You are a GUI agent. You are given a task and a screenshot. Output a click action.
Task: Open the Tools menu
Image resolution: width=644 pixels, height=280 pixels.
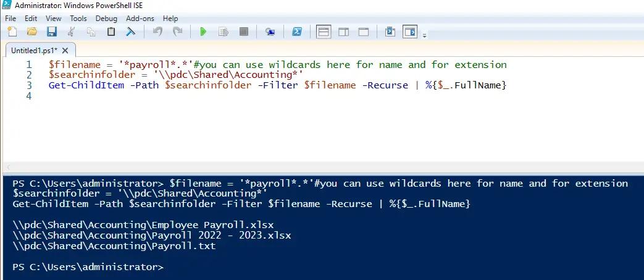click(x=78, y=19)
